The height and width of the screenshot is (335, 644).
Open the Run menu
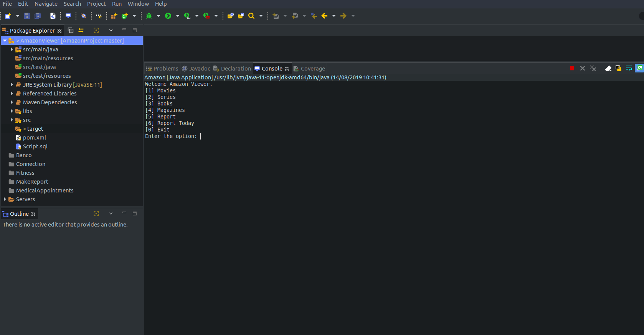117,4
